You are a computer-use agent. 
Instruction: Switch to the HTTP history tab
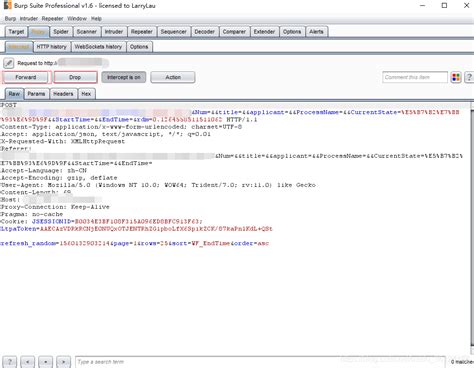pyautogui.click(x=52, y=47)
